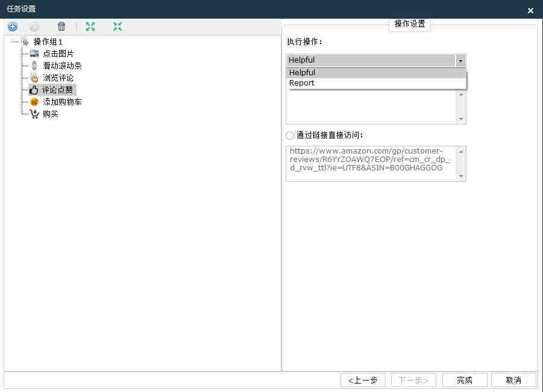The image size is (543, 392).
Task: Switch to the 操作设置 tab
Action: click(x=410, y=24)
